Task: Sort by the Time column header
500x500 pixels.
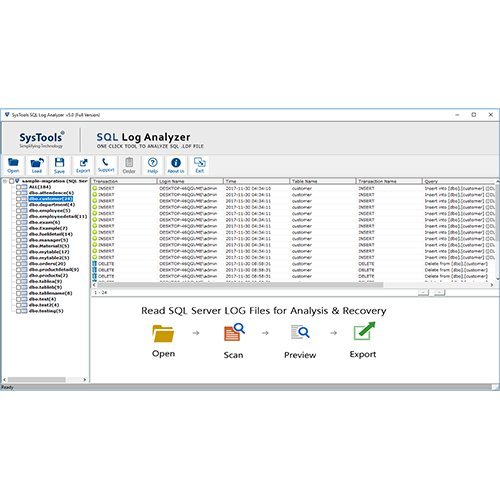Action: 256,181
